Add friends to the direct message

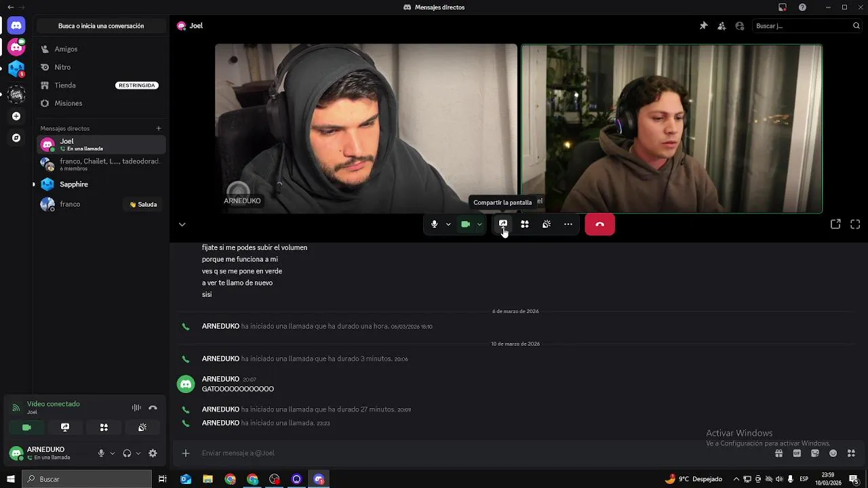click(722, 26)
